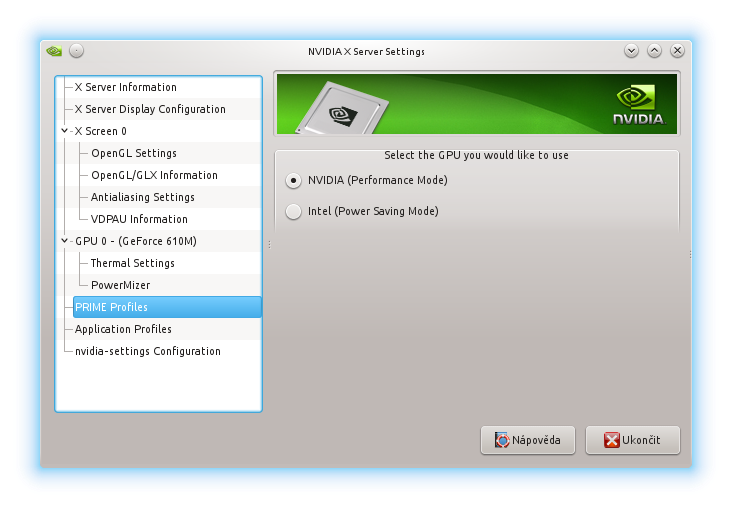
Task: Minimize window using the down-chevron title button
Action: 631,50
